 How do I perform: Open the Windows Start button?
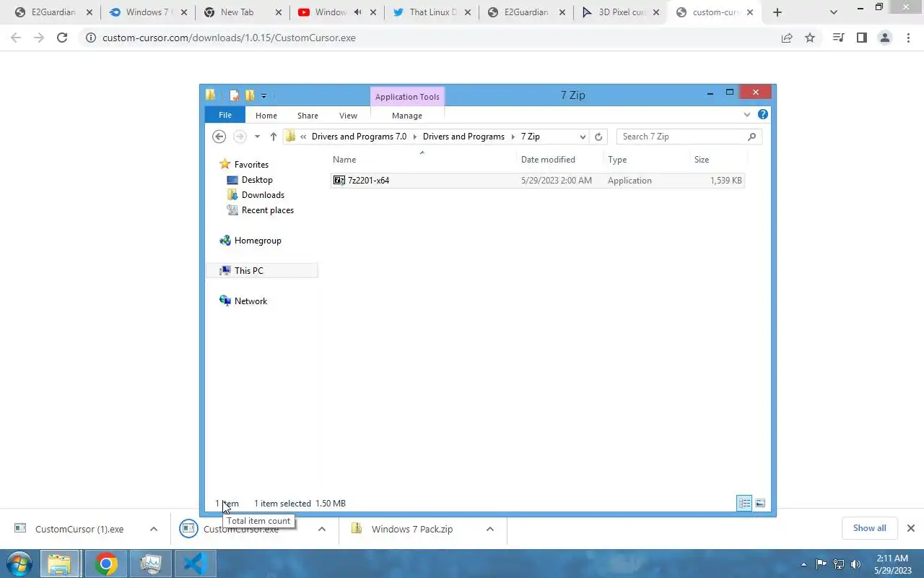pyautogui.click(x=19, y=564)
